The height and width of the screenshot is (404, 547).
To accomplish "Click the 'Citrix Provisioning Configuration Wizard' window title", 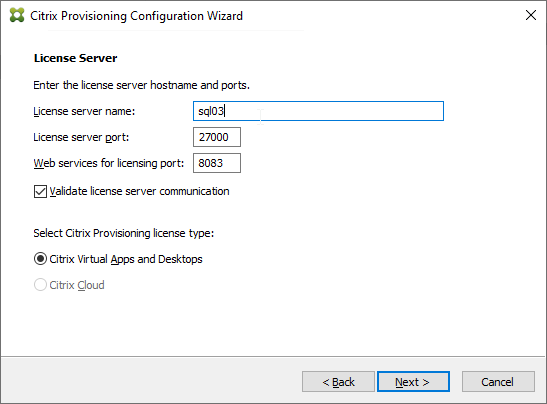I will pos(136,16).
